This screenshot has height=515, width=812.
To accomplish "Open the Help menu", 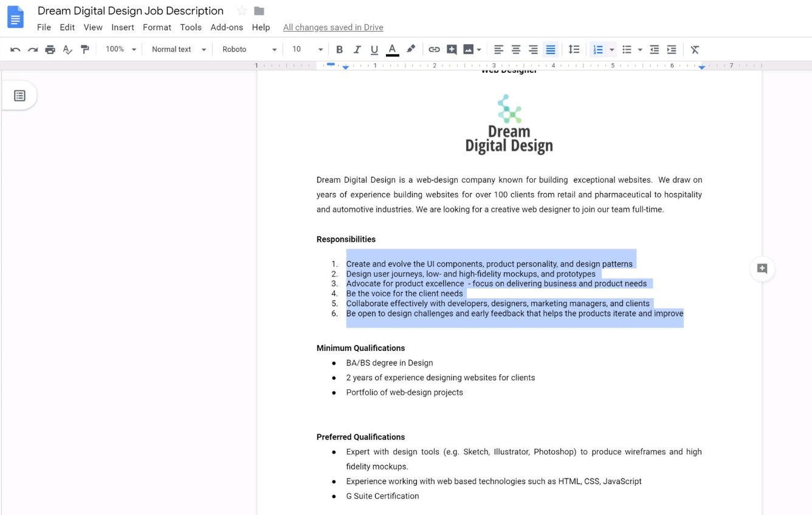I will click(261, 27).
